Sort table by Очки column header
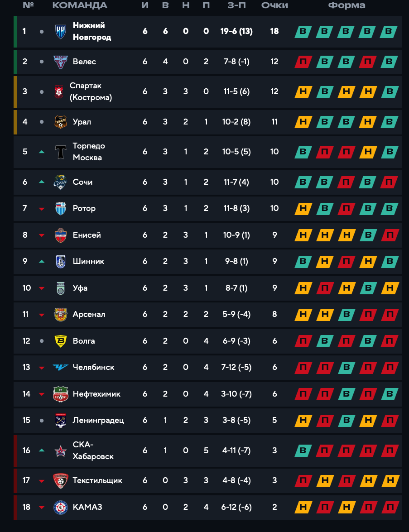 (x=274, y=5)
